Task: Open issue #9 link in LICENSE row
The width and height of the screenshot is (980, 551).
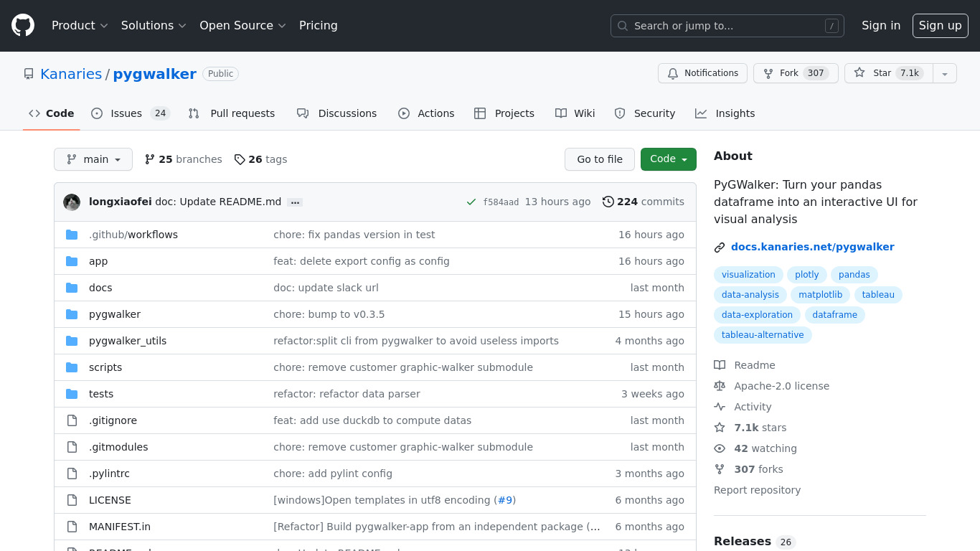Action: click(x=504, y=500)
